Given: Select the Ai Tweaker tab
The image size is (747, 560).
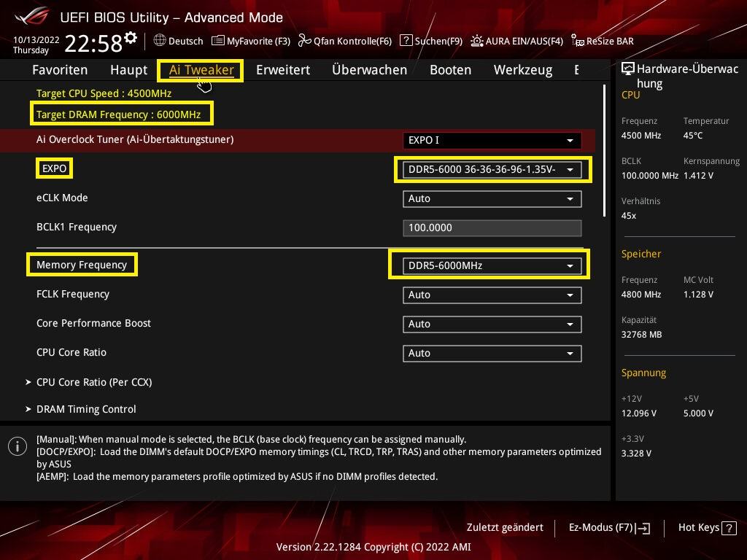Looking at the screenshot, I should pyautogui.click(x=201, y=70).
